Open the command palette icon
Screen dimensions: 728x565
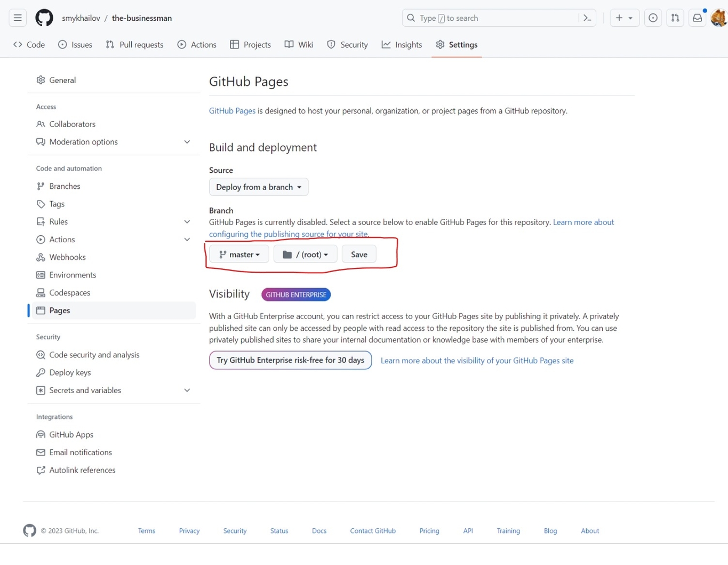(587, 18)
